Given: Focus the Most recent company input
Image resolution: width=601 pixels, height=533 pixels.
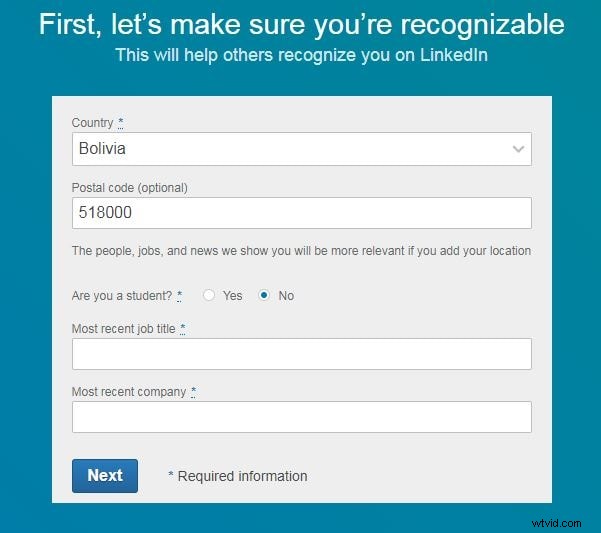Looking at the screenshot, I should pos(302,417).
